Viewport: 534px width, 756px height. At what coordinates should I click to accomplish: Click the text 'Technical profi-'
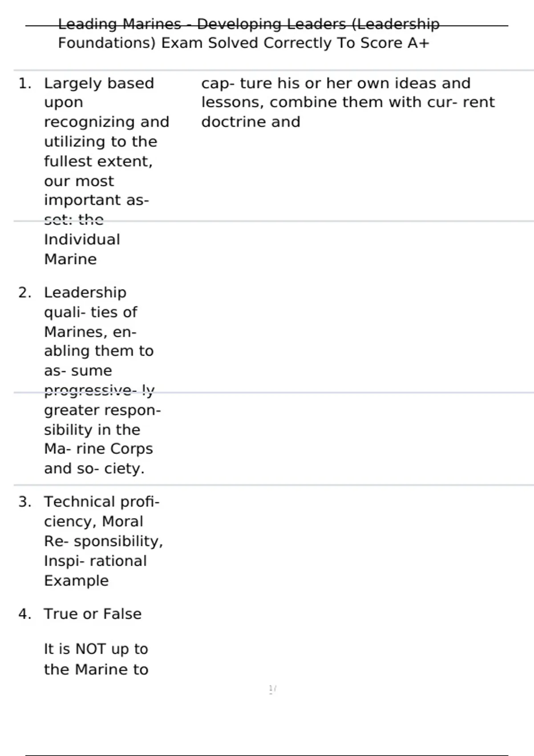point(101,502)
